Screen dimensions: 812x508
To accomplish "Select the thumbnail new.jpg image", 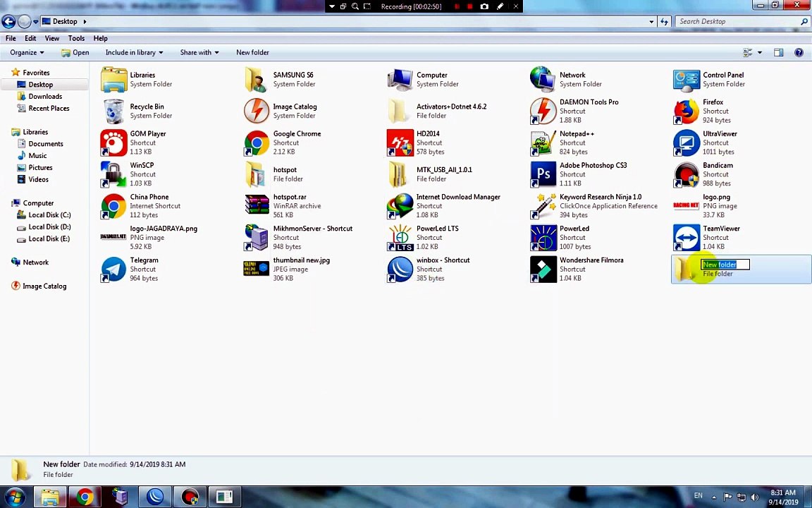I will tap(257, 269).
